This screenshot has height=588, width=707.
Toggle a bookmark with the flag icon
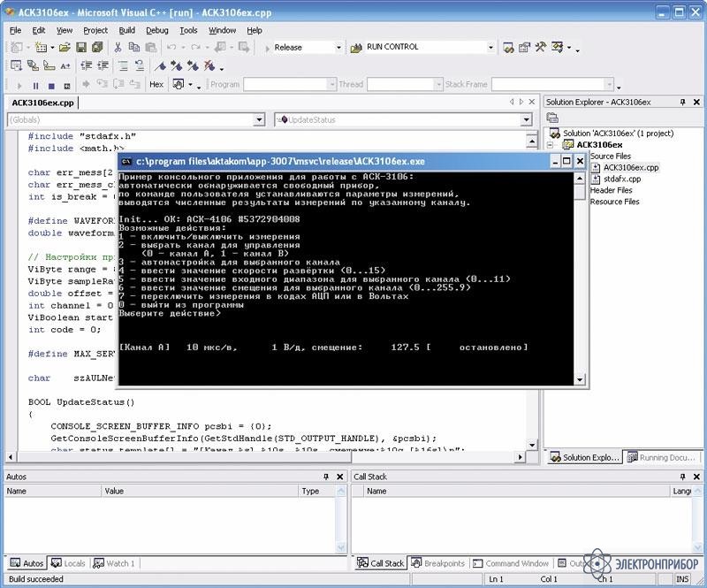click(160, 66)
